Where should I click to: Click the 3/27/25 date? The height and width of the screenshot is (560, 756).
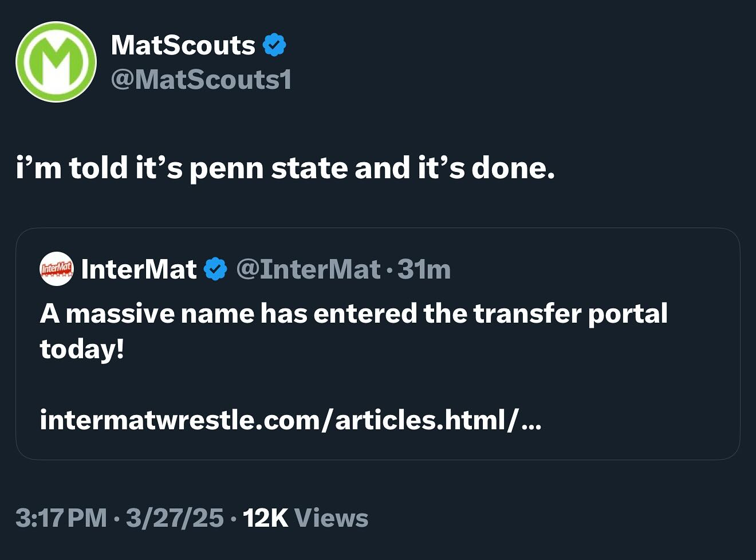point(175,518)
